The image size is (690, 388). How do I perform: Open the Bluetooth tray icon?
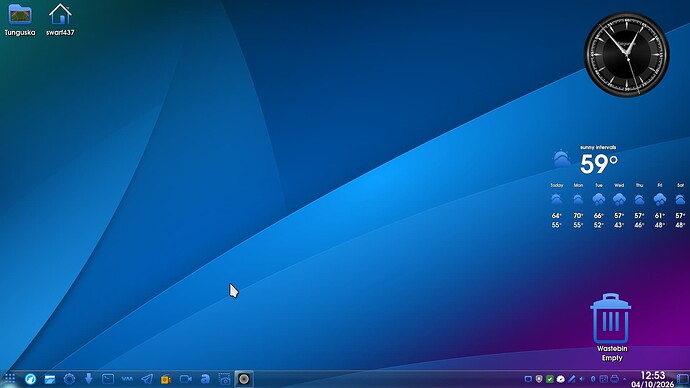[x=593, y=379]
